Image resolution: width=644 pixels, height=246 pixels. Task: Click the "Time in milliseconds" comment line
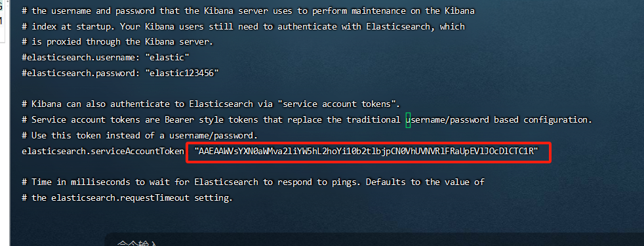(x=253, y=182)
